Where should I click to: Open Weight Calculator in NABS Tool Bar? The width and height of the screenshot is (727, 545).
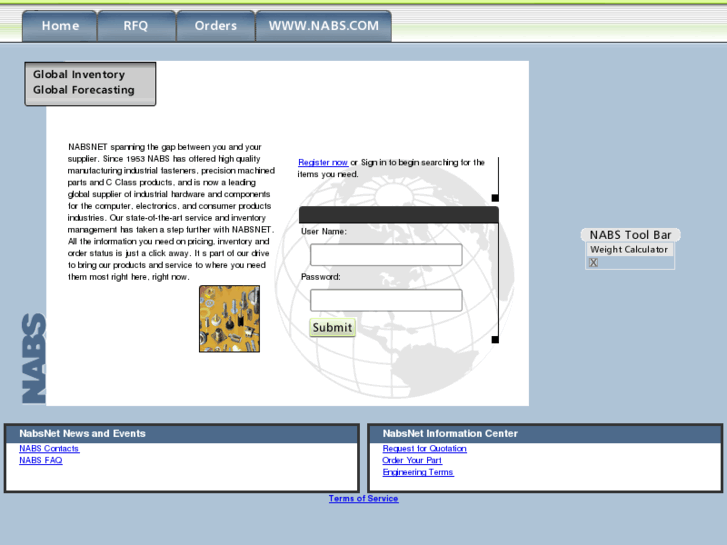(629, 250)
